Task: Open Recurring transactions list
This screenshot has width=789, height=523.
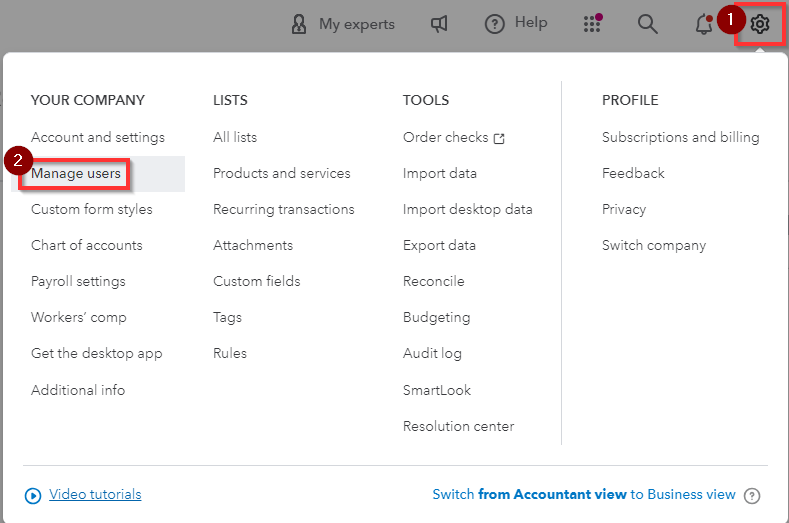Action: click(284, 209)
